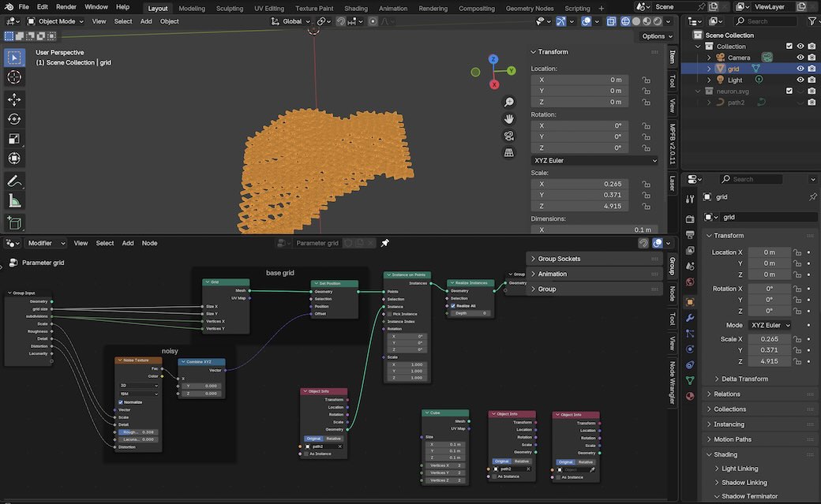Select the Rotate tool in viewport toolbar
This screenshot has width=821, height=504.
[x=14, y=119]
